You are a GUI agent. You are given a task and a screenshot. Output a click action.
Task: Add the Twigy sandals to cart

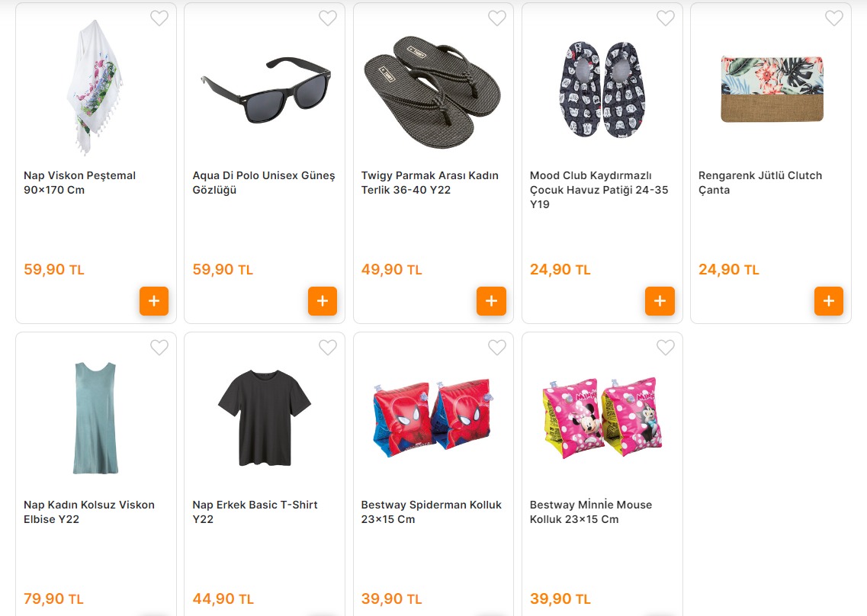click(491, 301)
